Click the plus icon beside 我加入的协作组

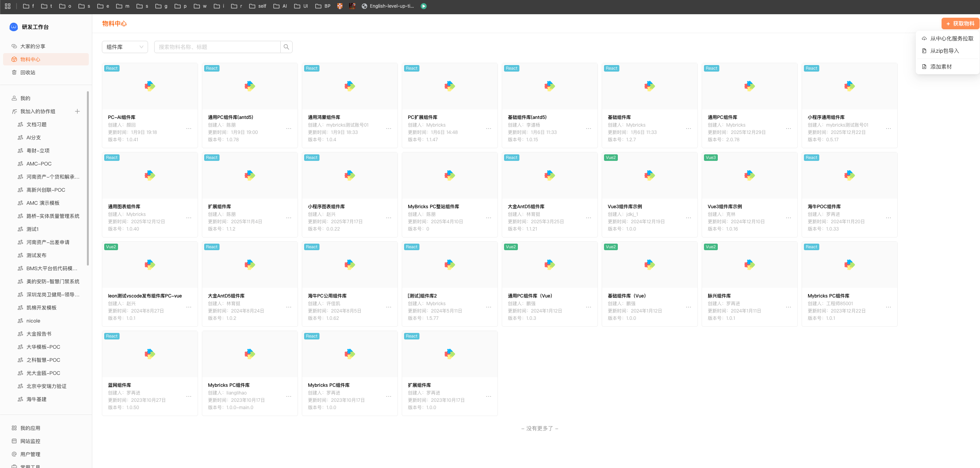[x=77, y=111]
